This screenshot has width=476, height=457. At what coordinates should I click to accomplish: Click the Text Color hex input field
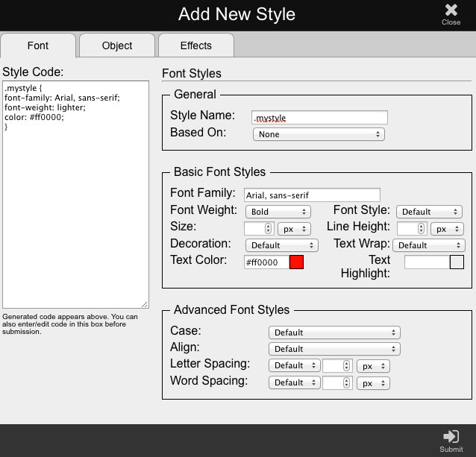point(266,262)
